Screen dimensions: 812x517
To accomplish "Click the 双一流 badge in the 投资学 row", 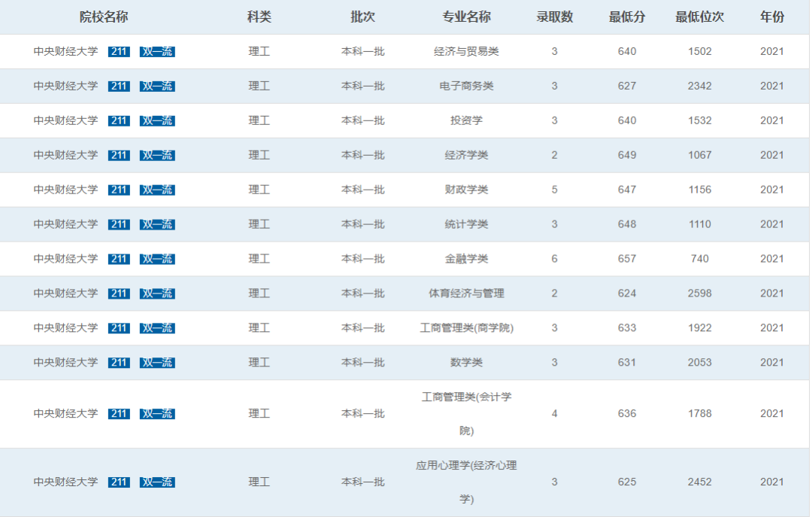I will (157, 121).
